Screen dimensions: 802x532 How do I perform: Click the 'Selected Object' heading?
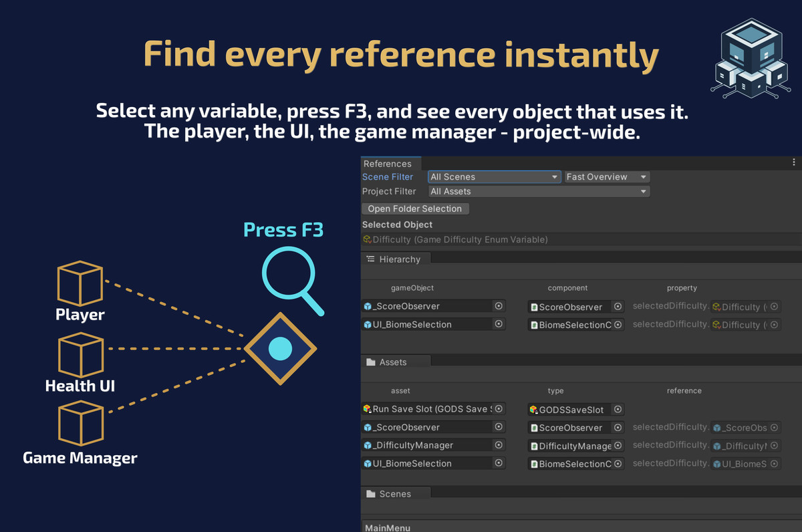(x=397, y=225)
